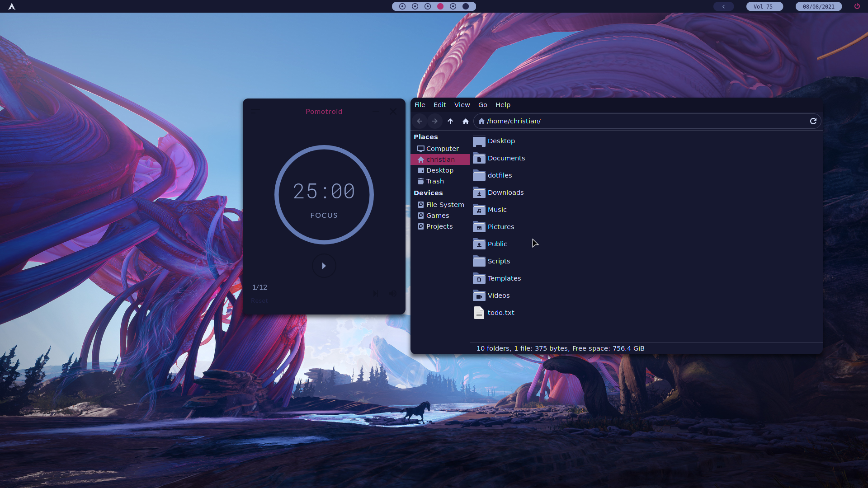Switch to the pink active workspace dot
Viewport: 868px width, 488px height.
click(440, 6)
